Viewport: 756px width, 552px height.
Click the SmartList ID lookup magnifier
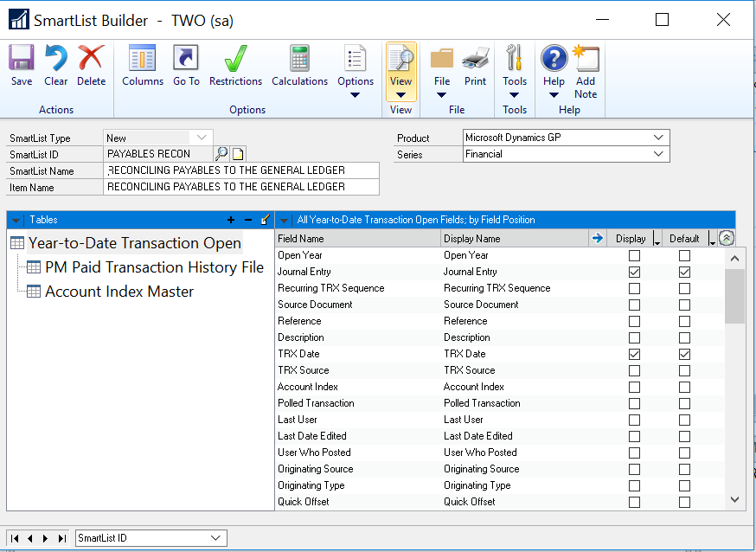coord(221,154)
